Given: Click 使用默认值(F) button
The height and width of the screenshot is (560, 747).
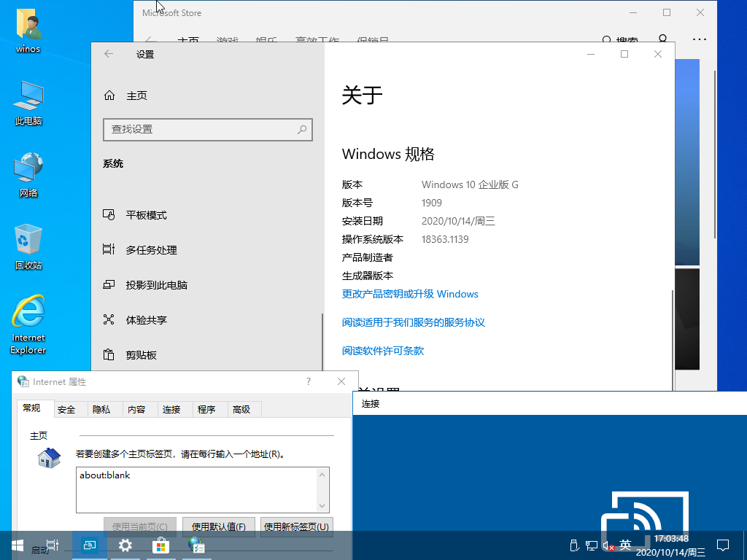Looking at the screenshot, I should 219,526.
